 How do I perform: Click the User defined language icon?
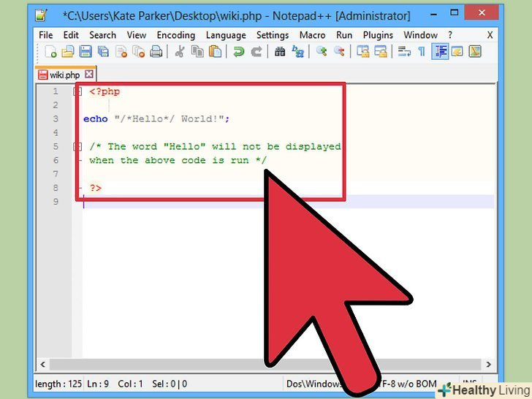pyautogui.click(x=457, y=52)
